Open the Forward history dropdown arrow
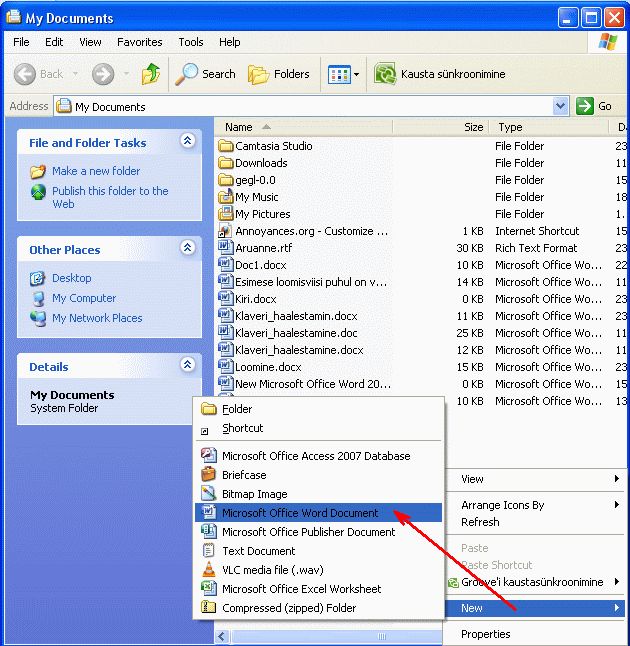 coord(126,74)
